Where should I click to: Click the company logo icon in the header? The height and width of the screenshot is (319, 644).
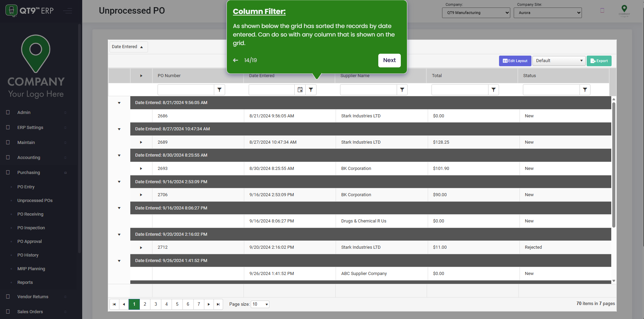pos(624,11)
